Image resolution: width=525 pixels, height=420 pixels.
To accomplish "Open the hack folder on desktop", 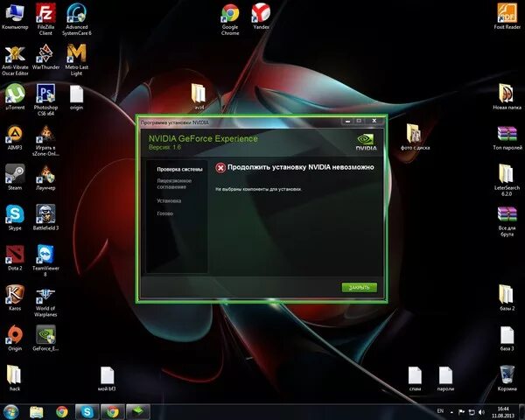I will [14, 379].
